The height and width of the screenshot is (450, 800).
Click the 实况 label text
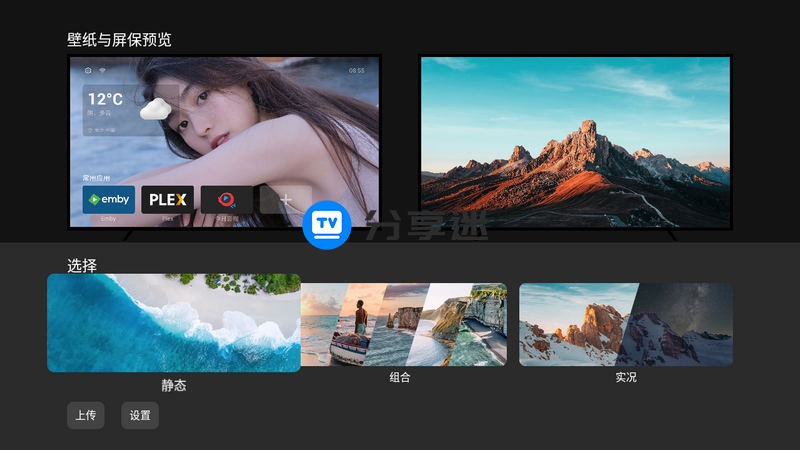626,378
